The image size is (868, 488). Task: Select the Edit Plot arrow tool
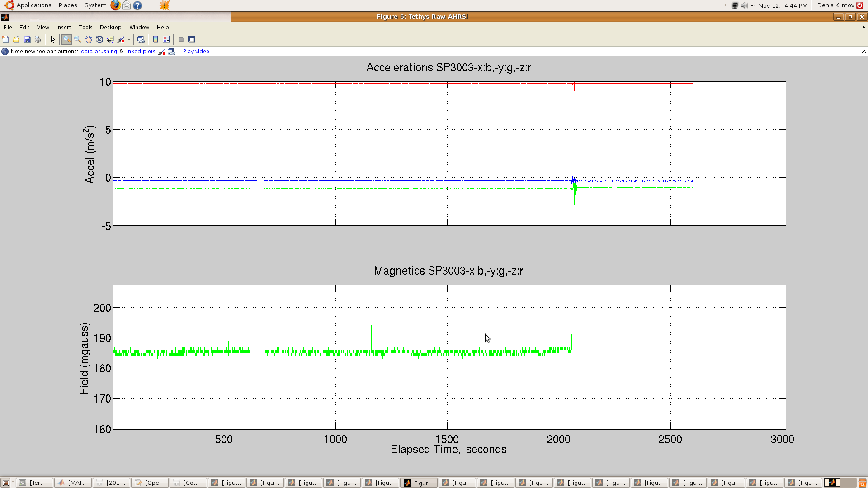(53, 40)
